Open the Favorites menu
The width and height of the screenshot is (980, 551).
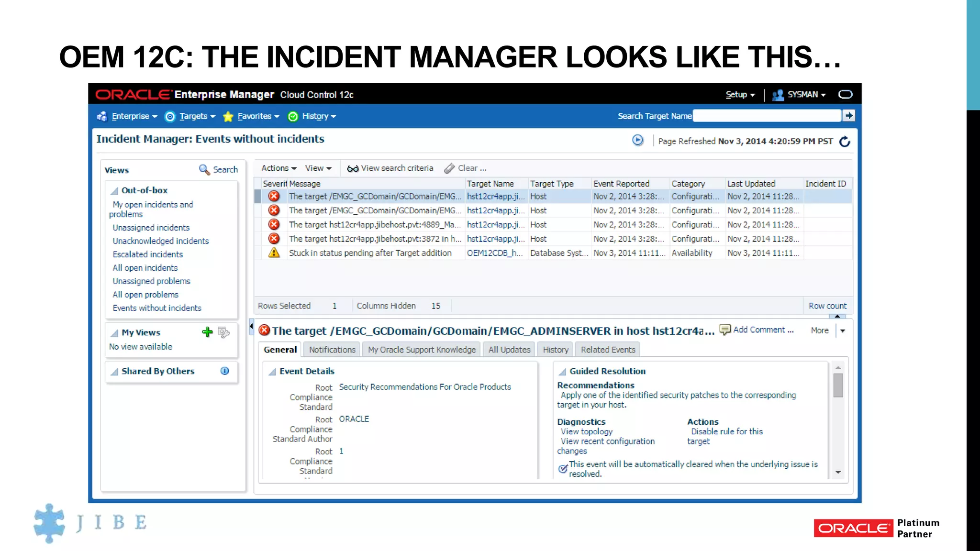258,116
